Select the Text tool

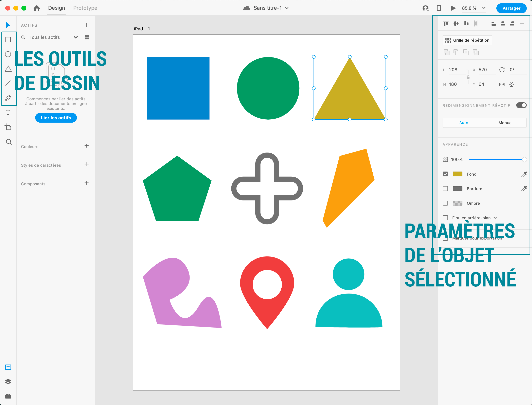pos(8,113)
